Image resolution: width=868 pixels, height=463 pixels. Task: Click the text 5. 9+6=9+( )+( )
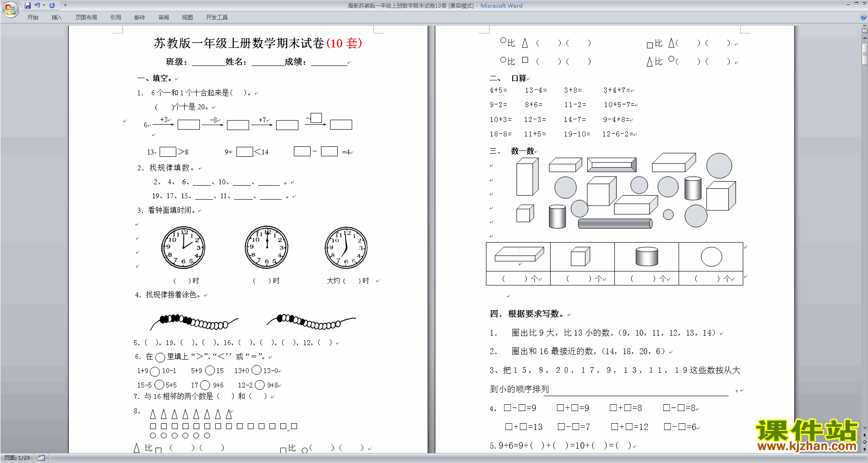pyautogui.click(x=529, y=445)
